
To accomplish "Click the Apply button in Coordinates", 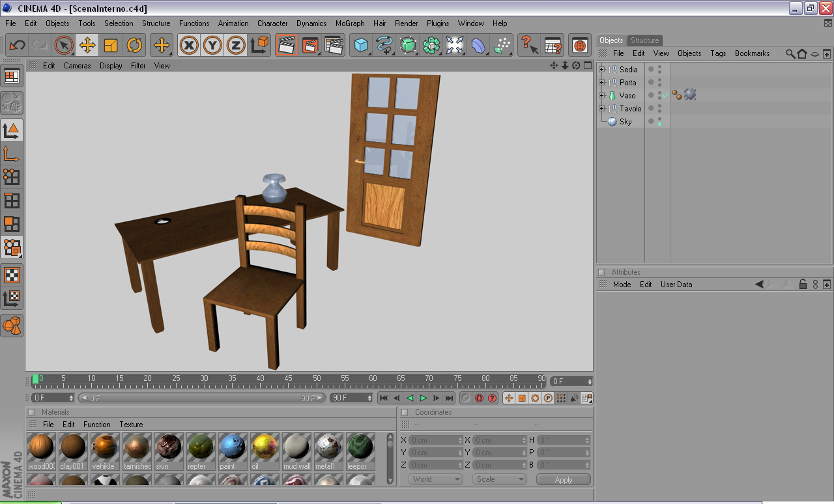I will [564, 479].
